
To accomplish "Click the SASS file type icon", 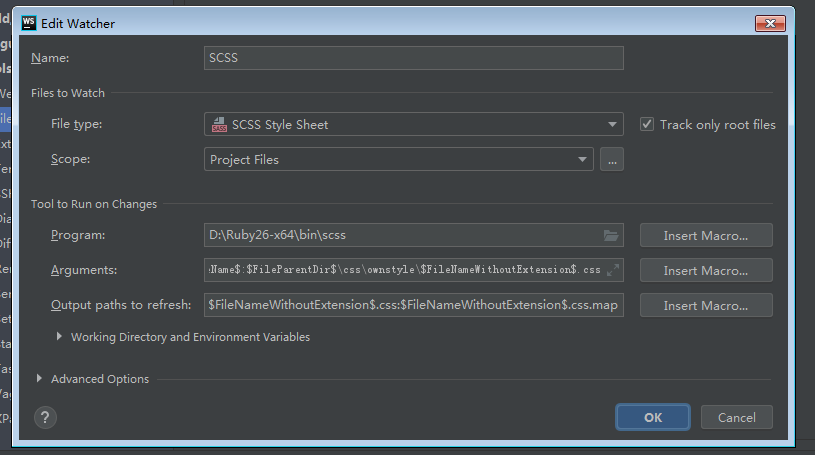I will (x=219, y=124).
